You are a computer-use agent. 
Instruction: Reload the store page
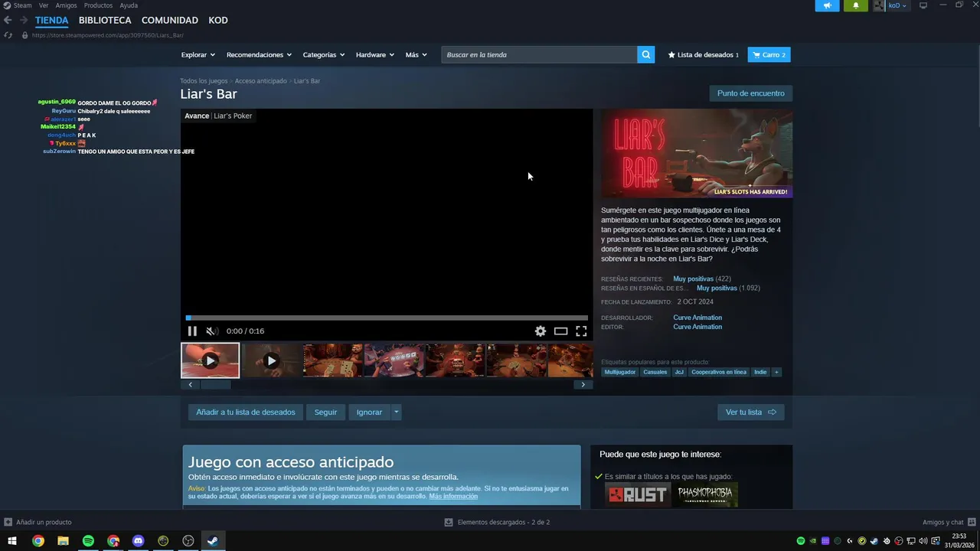(x=8, y=35)
